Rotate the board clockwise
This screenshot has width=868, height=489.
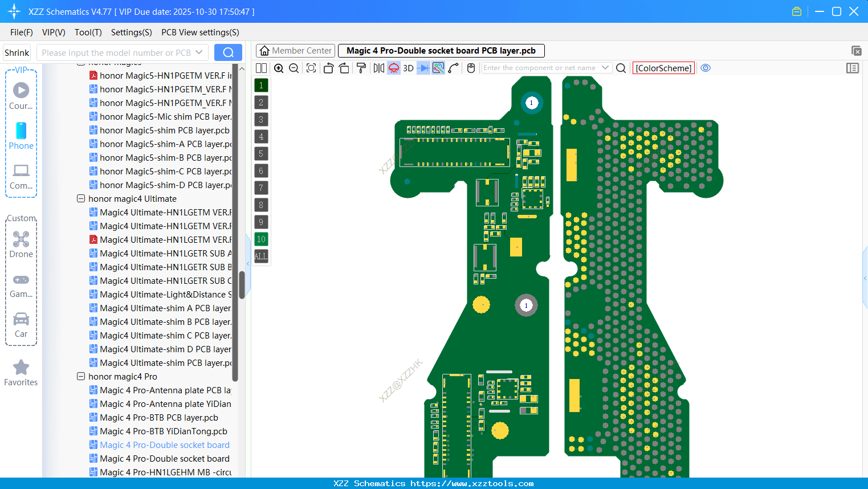click(x=344, y=68)
